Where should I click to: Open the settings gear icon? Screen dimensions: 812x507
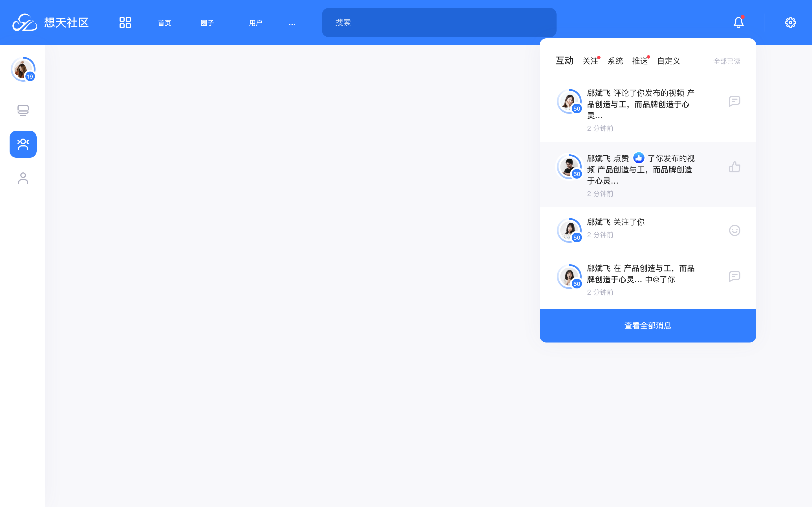(790, 23)
